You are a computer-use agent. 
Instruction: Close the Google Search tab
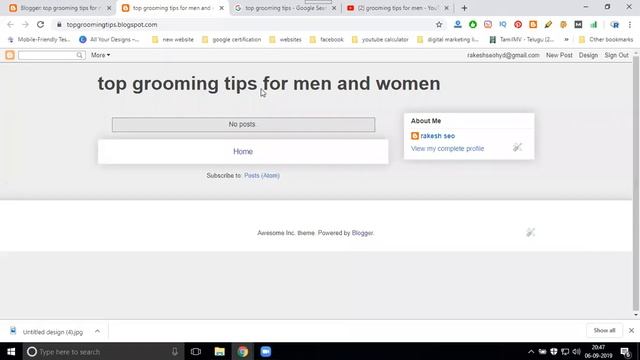point(334,8)
